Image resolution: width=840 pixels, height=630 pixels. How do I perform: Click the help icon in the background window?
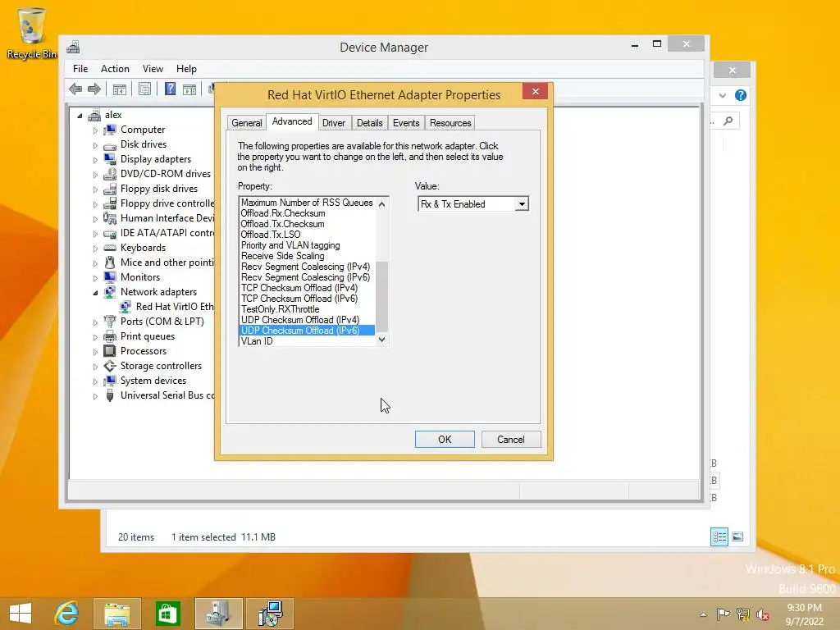tap(741, 95)
